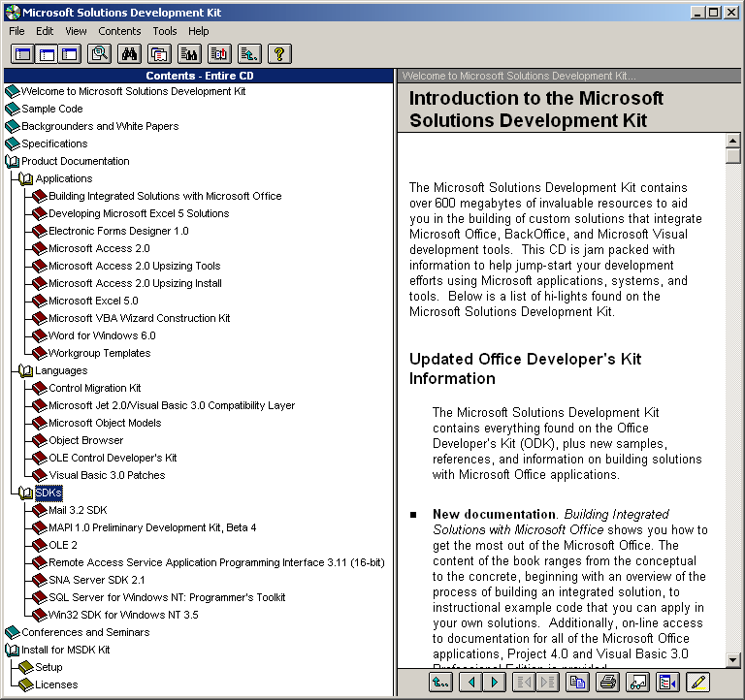This screenshot has height=700, width=745.
Task: Open the Help menu
Action: coord(198,31)
